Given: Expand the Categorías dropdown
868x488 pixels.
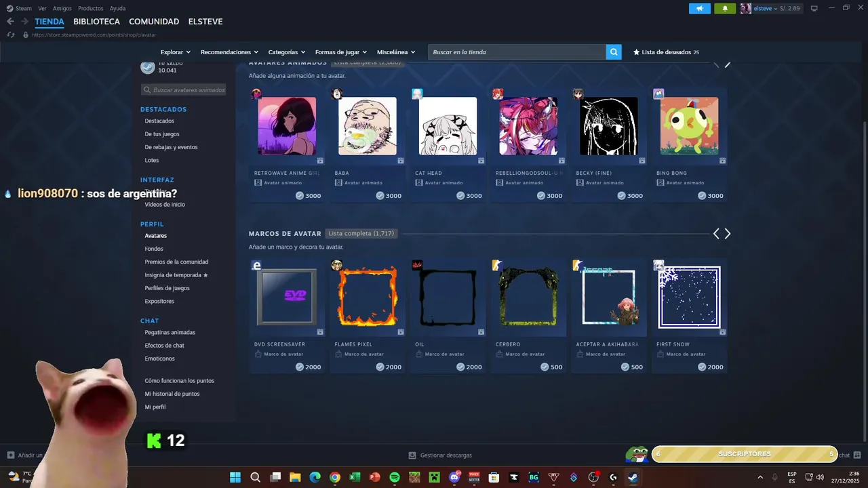Looking at the screenshot, I should coord(287,52).
